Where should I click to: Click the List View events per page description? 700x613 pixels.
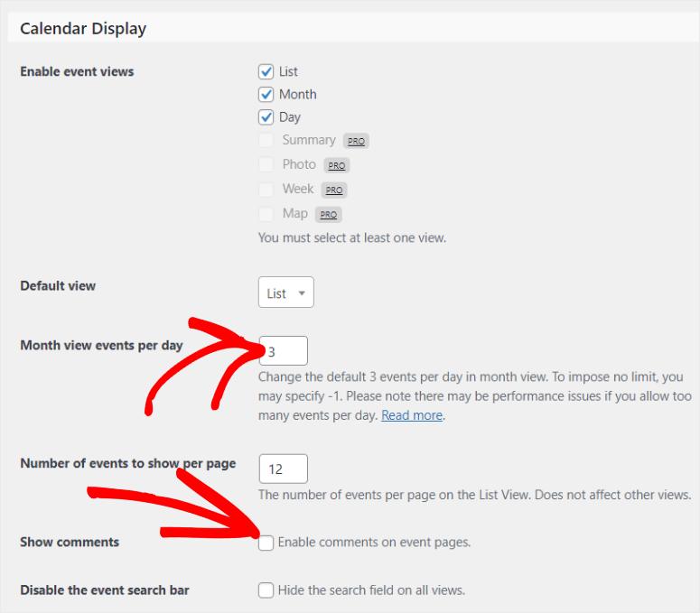click(x=474, y=495)
